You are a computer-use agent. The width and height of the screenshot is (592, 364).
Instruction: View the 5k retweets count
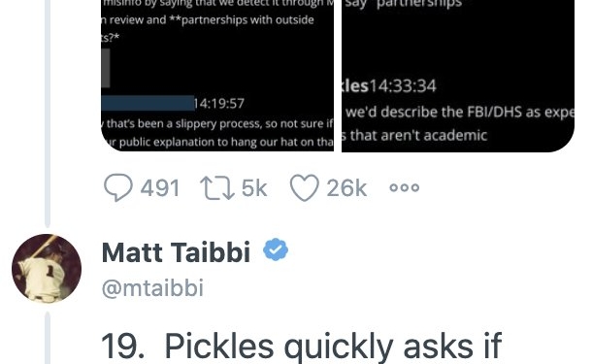254,188
